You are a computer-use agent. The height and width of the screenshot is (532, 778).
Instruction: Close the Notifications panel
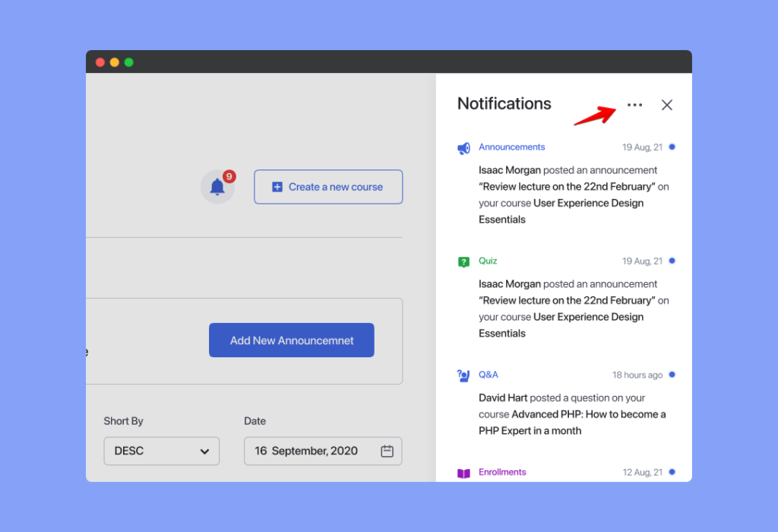tap(666, 104)
